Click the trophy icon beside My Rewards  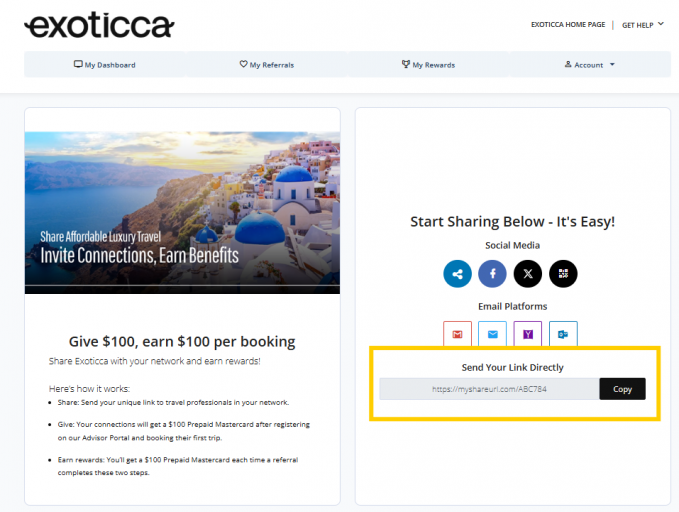tap(406, 64)
